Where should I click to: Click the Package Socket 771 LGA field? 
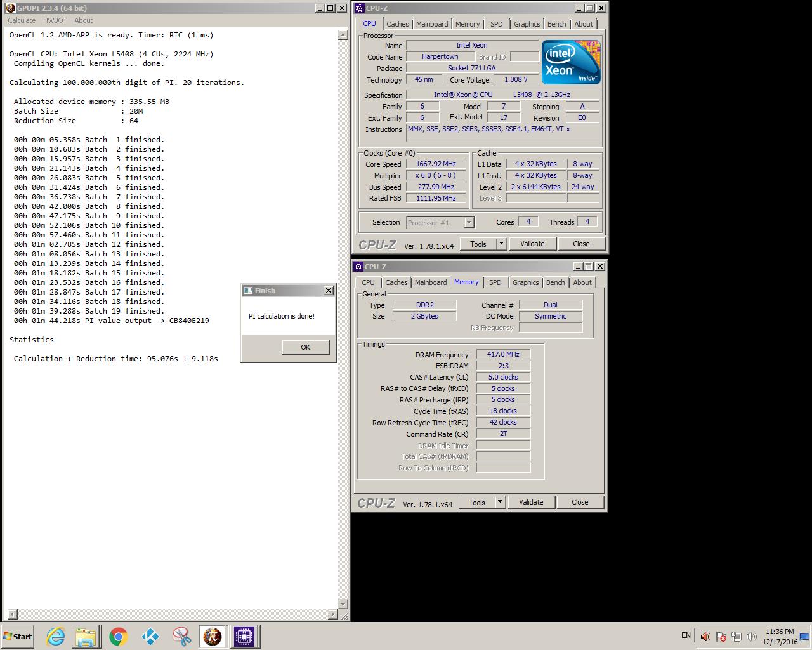(472, 68)
